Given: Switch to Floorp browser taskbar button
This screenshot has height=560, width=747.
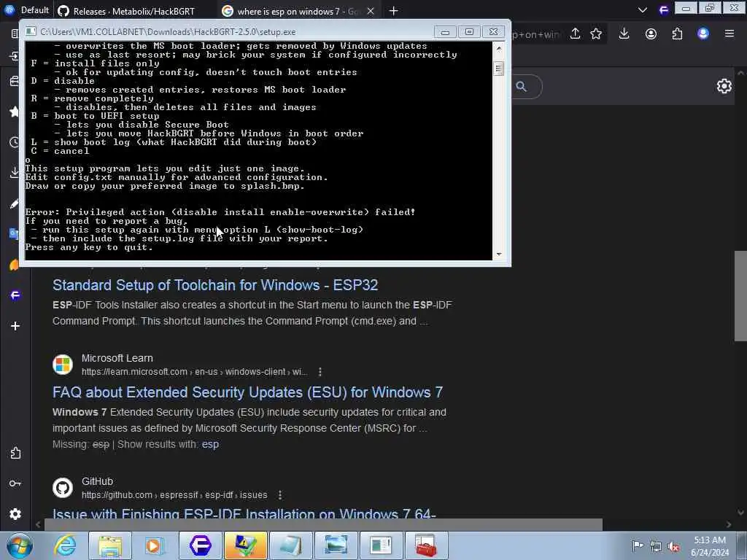Looking at the screenshot, I should (x=200, y=545).
